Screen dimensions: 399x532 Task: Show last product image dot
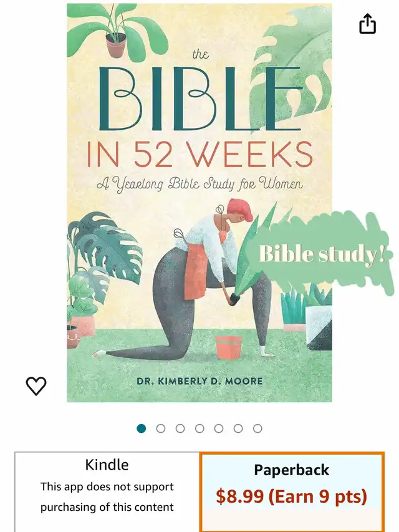click(257, 428)
